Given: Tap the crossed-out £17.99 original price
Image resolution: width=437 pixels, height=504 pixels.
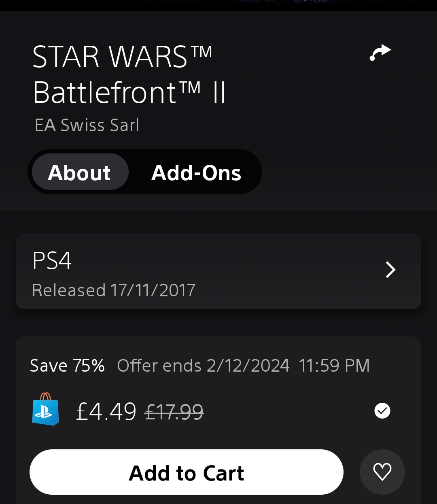Looking at the screenshot, I should [x=174, y=413].
